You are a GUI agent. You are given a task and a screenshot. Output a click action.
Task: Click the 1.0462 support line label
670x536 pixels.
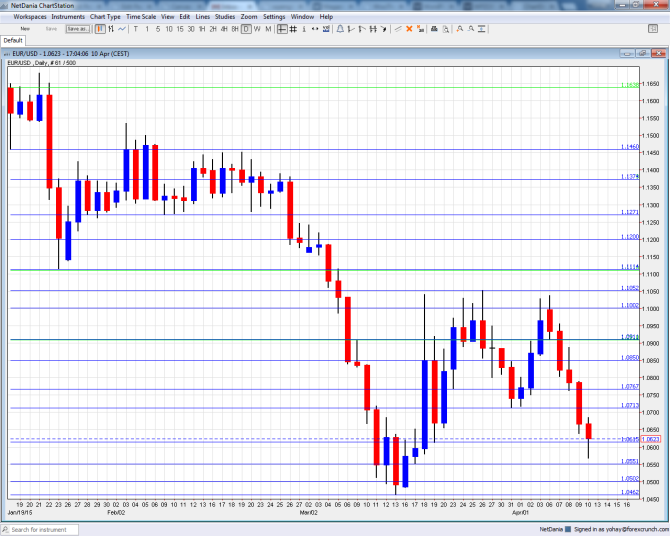pos(630,492)
